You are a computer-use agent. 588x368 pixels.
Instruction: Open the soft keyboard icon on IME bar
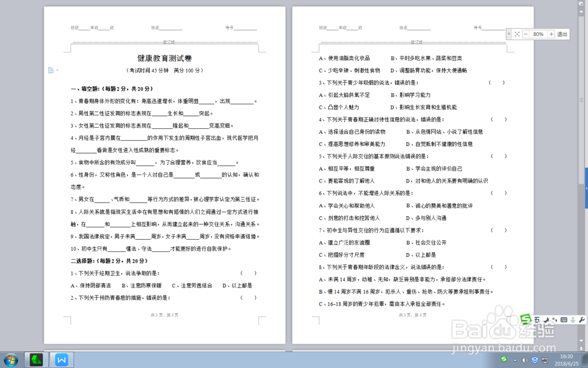pyautogui.click(x=564, y=320)
